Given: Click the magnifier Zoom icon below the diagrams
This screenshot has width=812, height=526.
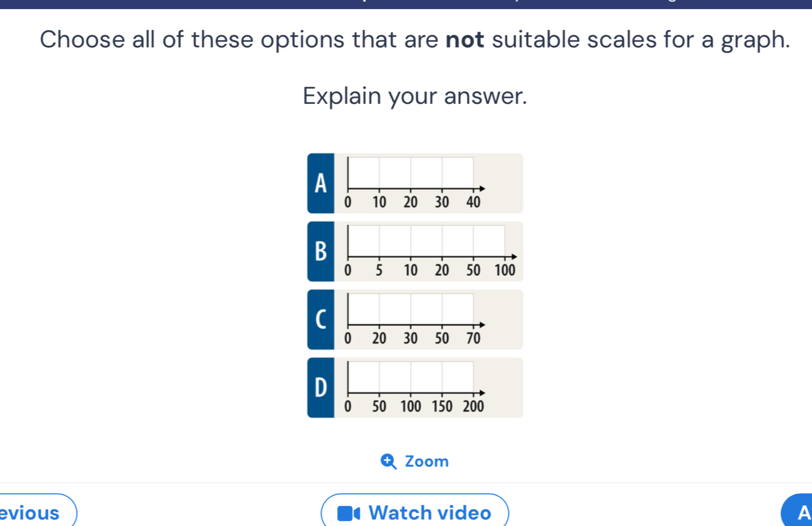Looking at the screenshot, I should pyautogui.click(x=389, y=461).
